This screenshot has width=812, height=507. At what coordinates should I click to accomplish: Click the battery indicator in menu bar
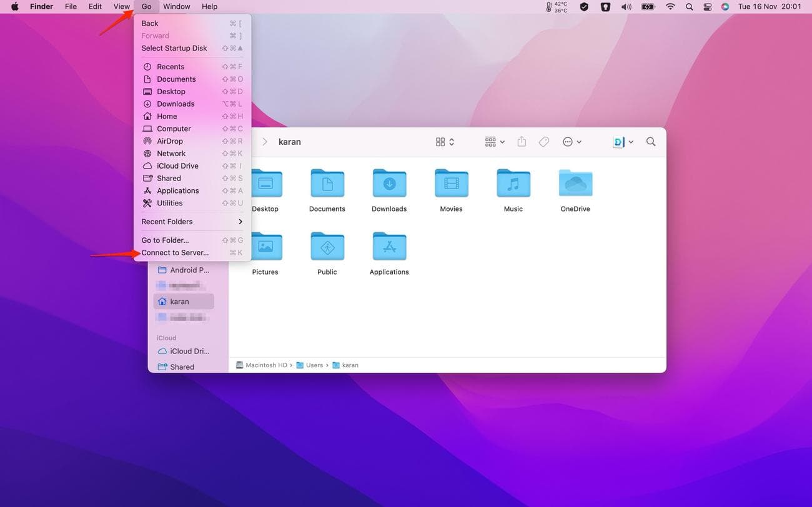click(x=647, y=6)
